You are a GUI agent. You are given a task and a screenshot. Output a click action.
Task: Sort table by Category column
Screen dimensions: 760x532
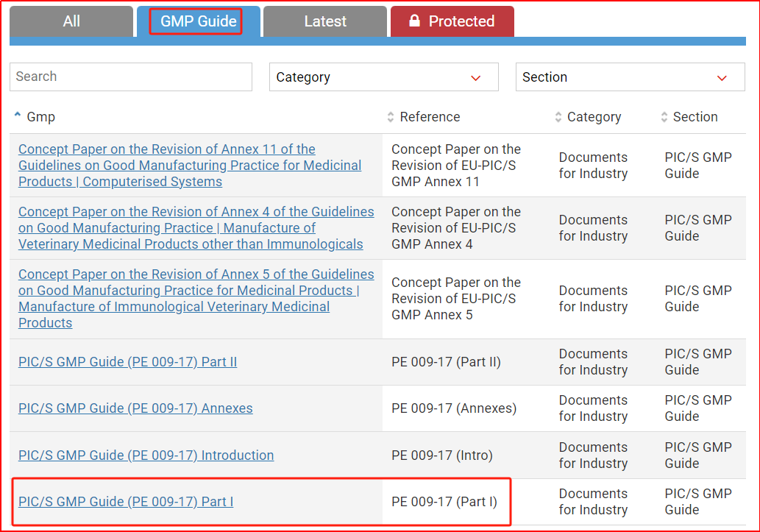(x=594, y=117)
